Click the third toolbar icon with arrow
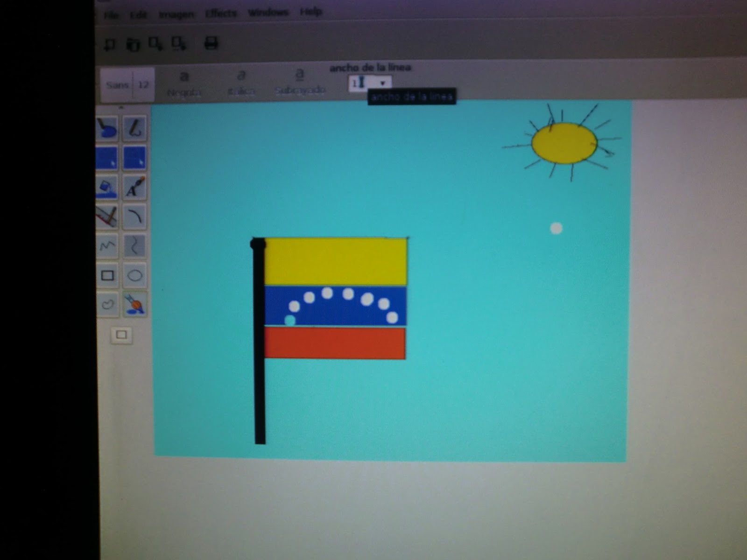The height and width of the screenshot is (560, 747). (156, 44)
